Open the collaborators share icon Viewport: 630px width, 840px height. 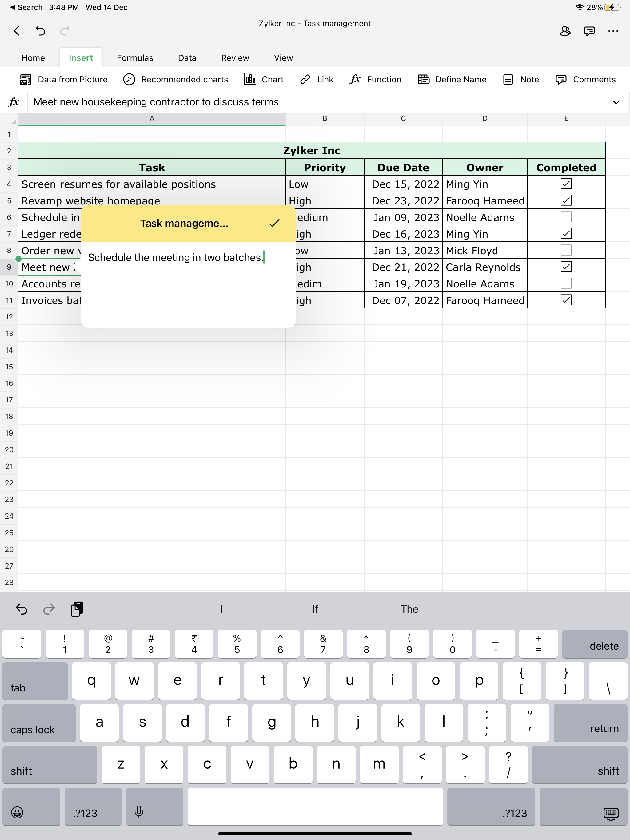[x=565, y=31]
